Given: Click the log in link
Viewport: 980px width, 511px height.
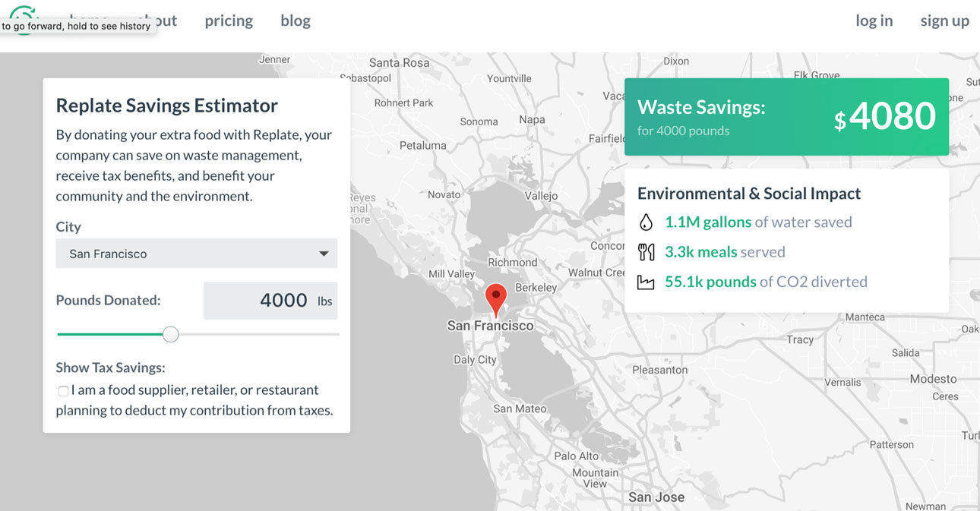Looking at the screenshot, I should tap(874, 21).
